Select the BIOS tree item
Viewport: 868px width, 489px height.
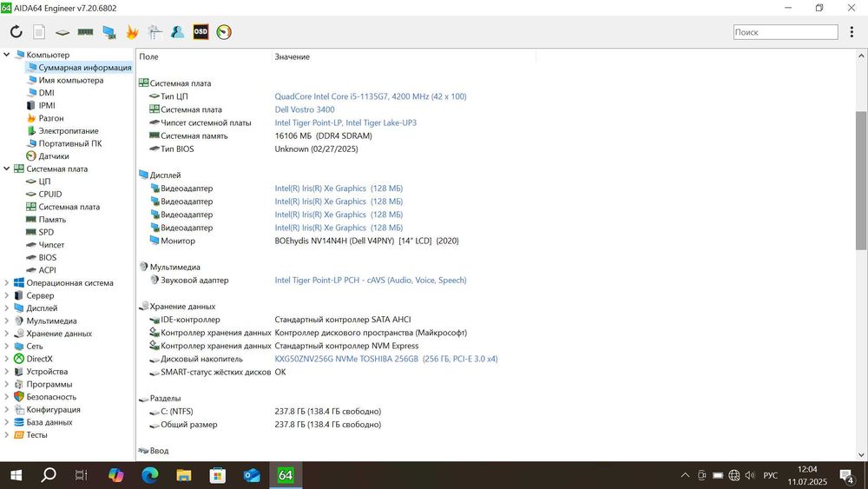(42, 257)
